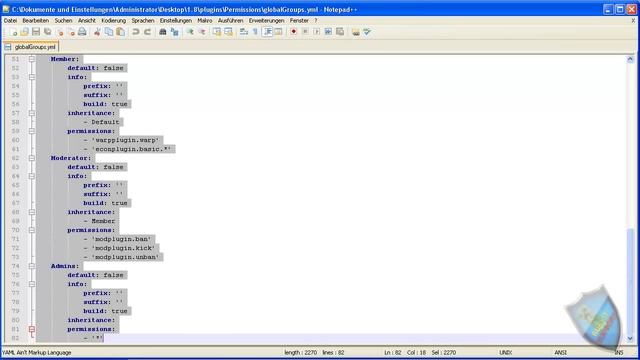
Task: Cut selection with scissors icon
Action: (97, 32)
